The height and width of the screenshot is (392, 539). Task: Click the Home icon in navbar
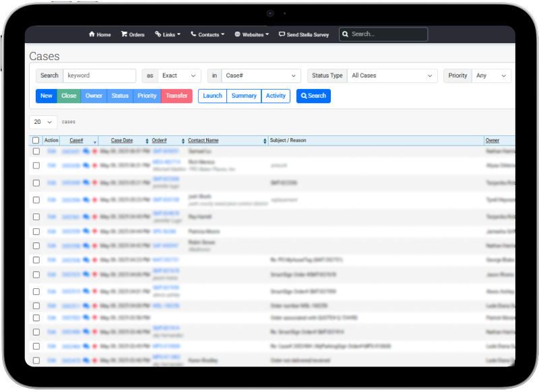[x=92, y=34]
